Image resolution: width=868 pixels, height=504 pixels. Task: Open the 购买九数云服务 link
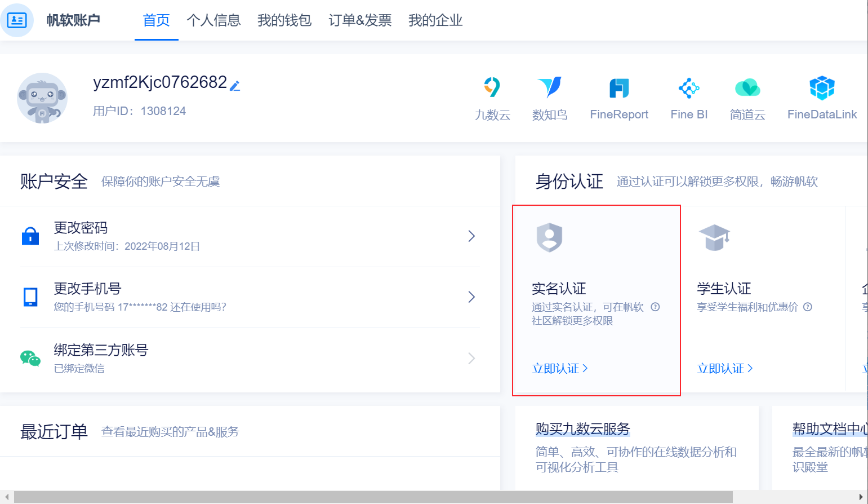click(x=582, y=429)
